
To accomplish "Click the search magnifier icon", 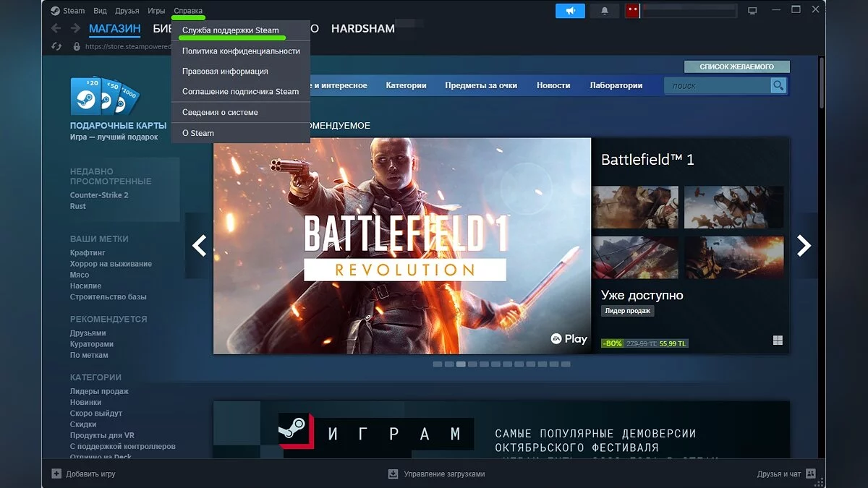I will coord(778,86).
